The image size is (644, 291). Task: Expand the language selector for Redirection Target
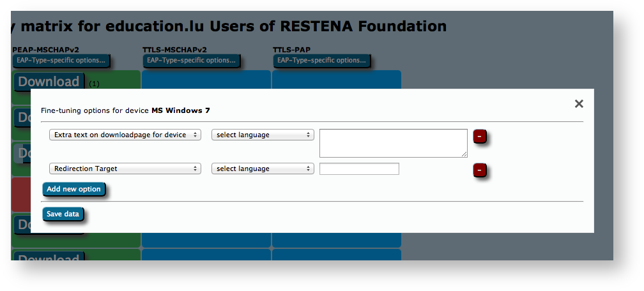tap(263, 168)
